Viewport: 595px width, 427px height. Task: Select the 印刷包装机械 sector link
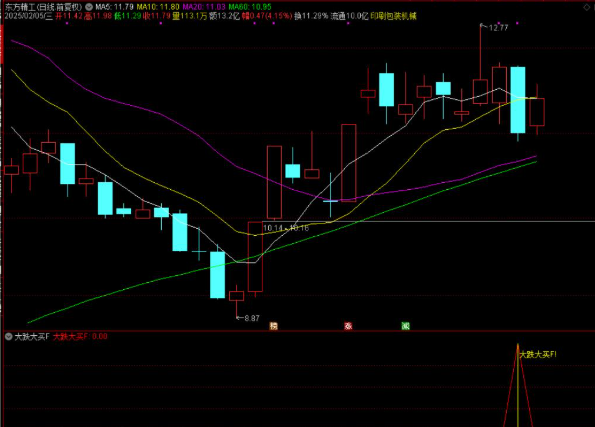tap(393, 16)
